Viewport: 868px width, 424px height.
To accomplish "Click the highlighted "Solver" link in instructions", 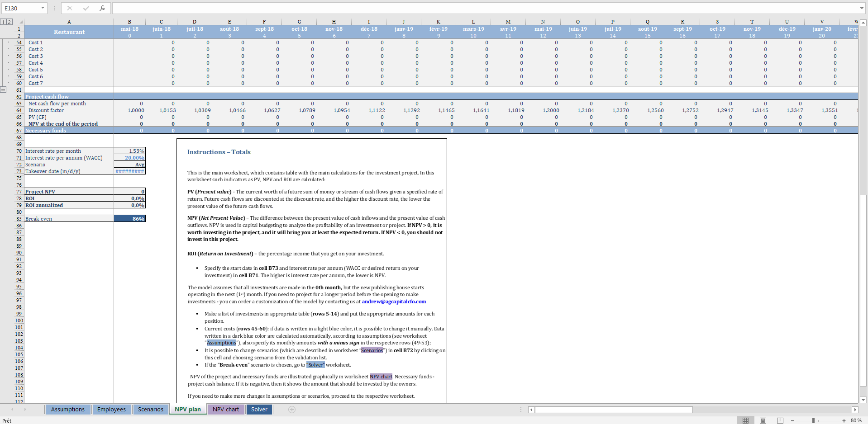I will [315, 365].
